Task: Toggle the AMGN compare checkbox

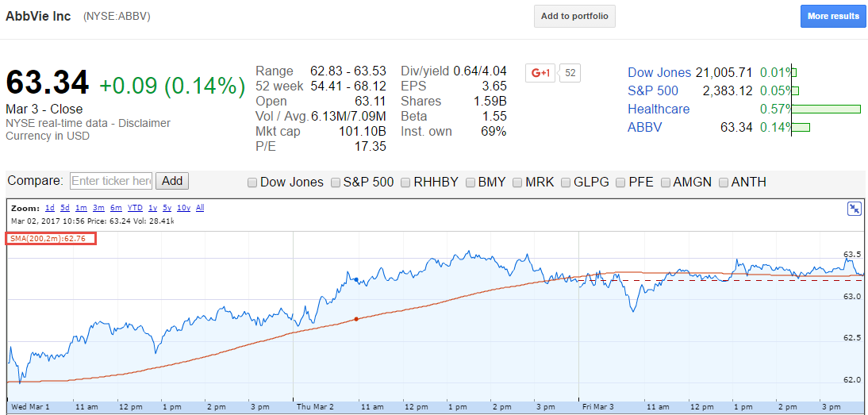Action: (666, 183)
